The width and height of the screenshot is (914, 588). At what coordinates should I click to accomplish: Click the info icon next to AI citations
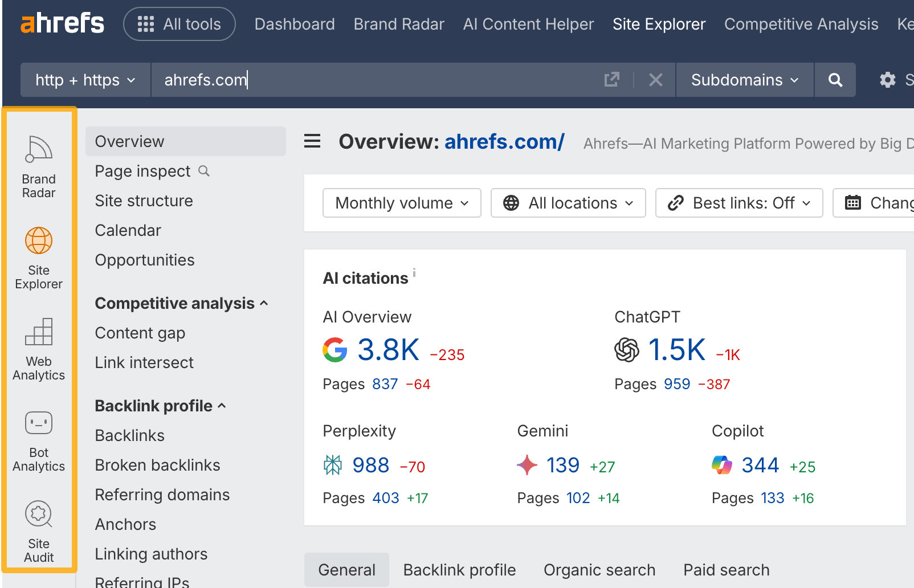pos(414,272)
